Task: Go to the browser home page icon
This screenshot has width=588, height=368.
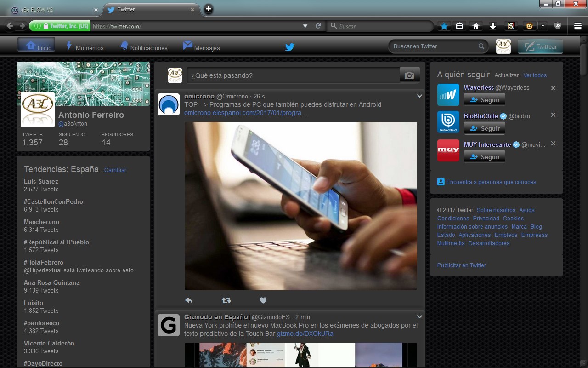Action: [x=476, y=26]
